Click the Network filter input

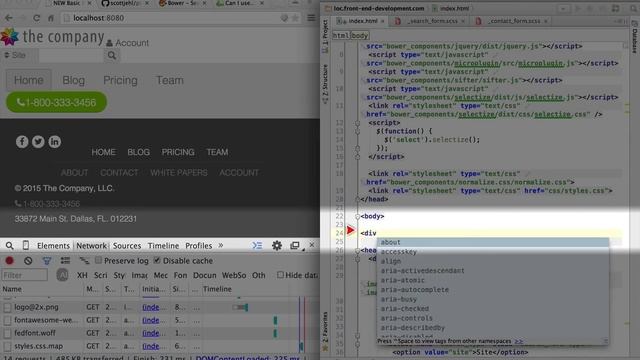point(24,275)
